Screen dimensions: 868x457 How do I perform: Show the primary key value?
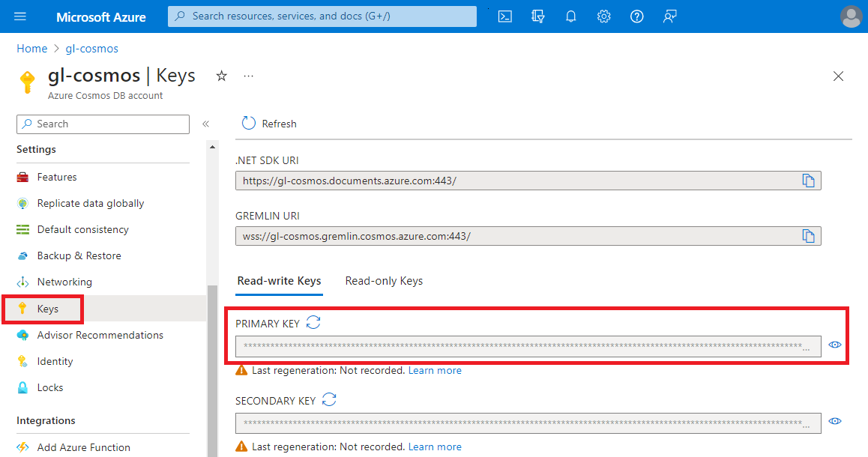835,345
